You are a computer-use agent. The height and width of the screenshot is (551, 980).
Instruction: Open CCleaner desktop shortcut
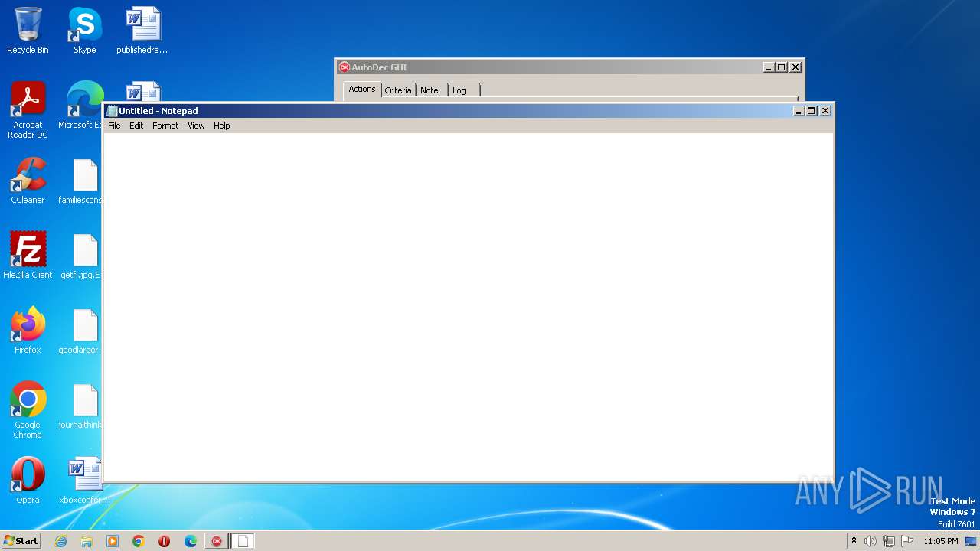[28, 181]
